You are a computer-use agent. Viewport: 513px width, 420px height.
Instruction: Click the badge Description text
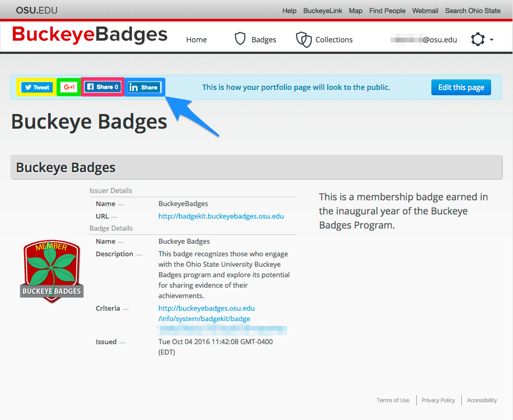(x=224, y=275)
